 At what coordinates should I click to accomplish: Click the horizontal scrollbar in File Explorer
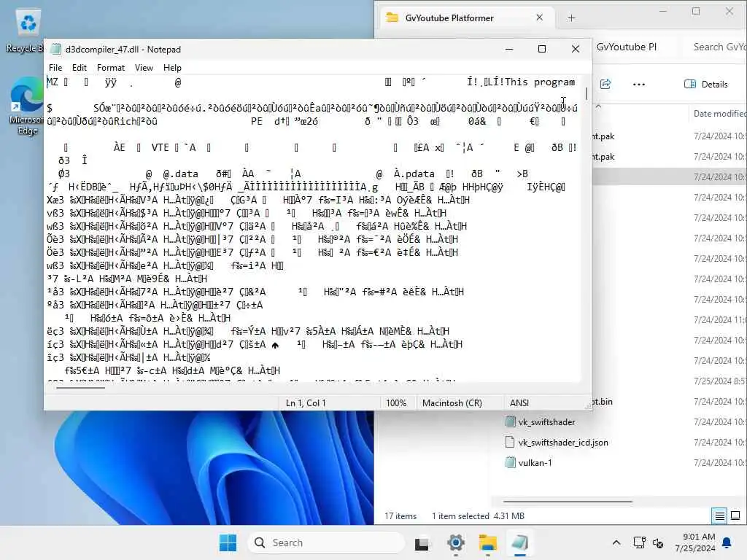coord(568,502)
